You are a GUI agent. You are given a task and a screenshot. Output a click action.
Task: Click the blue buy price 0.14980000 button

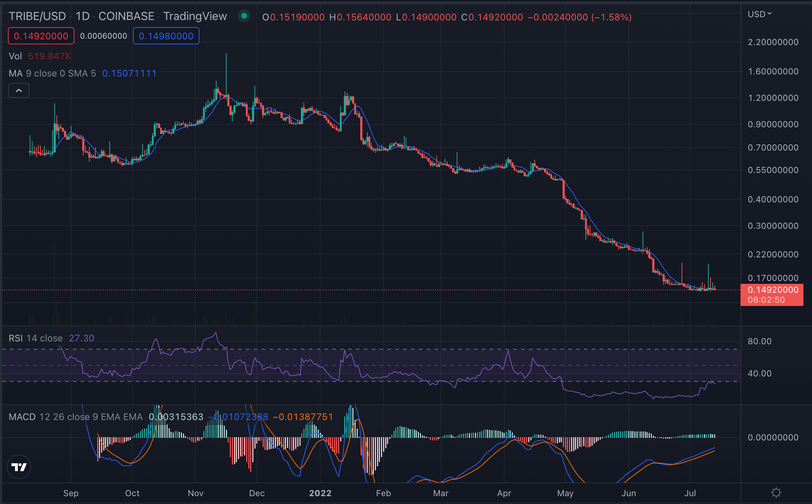(166, 36)
